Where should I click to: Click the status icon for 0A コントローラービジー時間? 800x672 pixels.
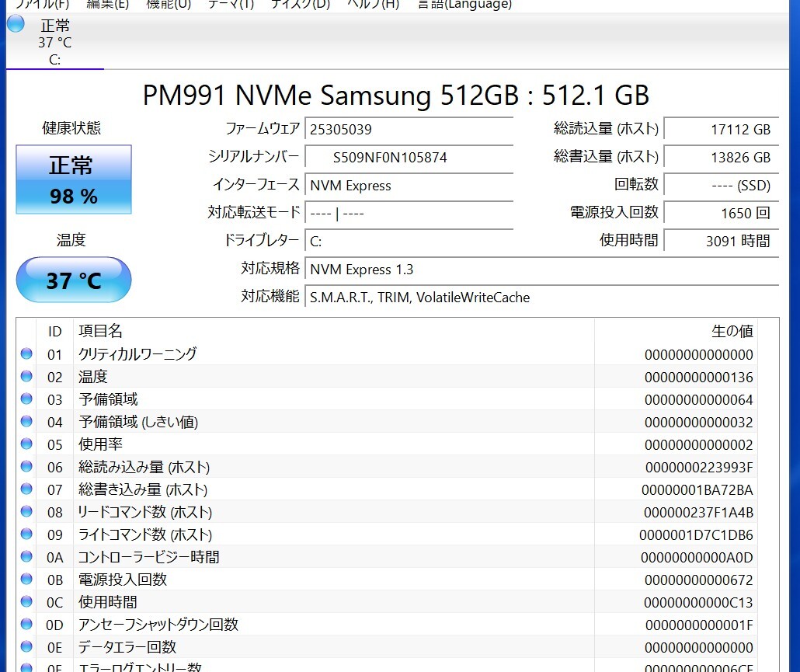[26, 556]
